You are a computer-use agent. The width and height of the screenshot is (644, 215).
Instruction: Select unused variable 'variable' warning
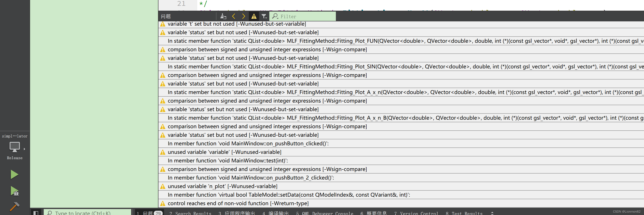[x=401, y=152]
